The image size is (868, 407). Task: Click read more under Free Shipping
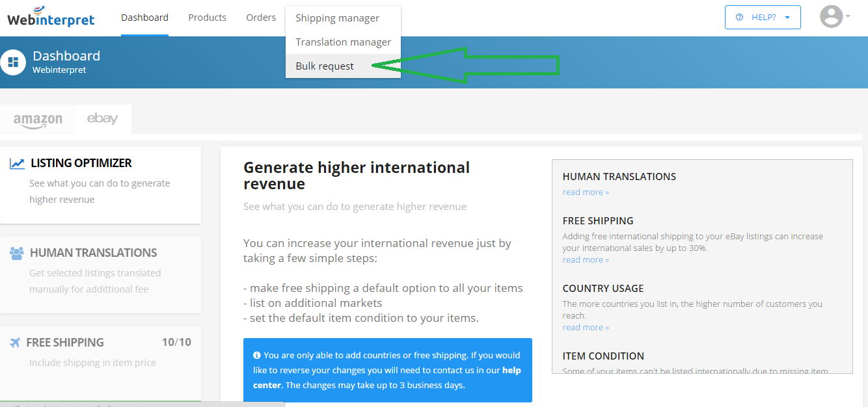(x=586, y=260)
